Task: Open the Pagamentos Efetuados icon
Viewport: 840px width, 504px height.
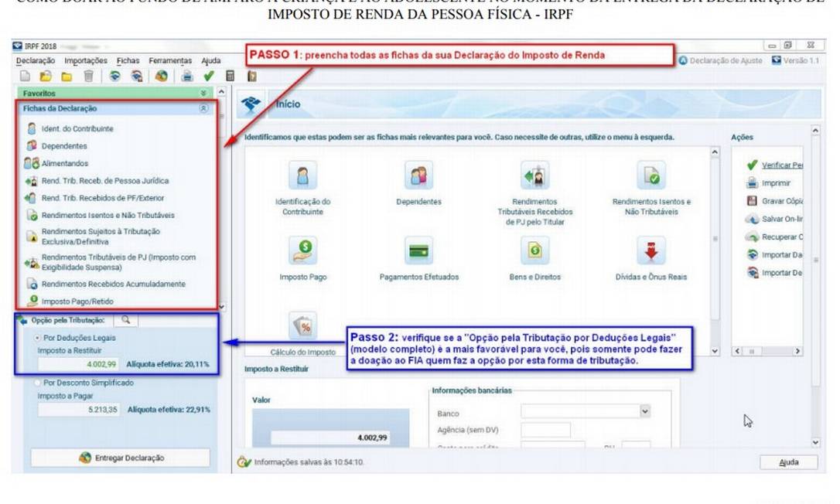Action: [x=418, y=250]
